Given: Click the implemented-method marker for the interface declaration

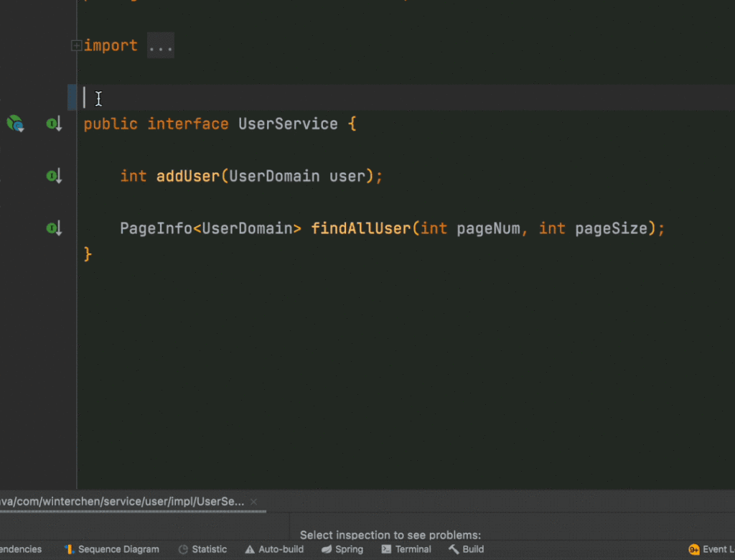Looking at the screenshot, I should [53, 123].
